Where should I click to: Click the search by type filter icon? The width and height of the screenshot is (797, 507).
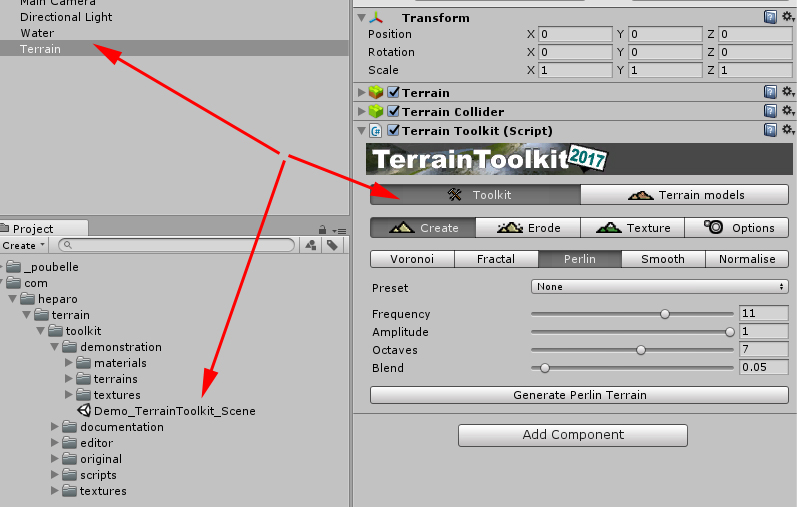click(x=311, y=245)
